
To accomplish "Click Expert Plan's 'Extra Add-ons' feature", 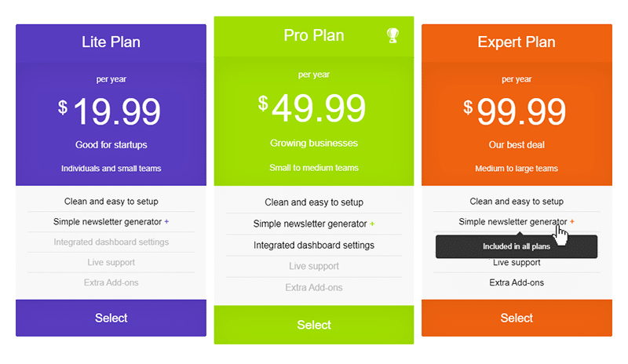I will click(517, 282).
